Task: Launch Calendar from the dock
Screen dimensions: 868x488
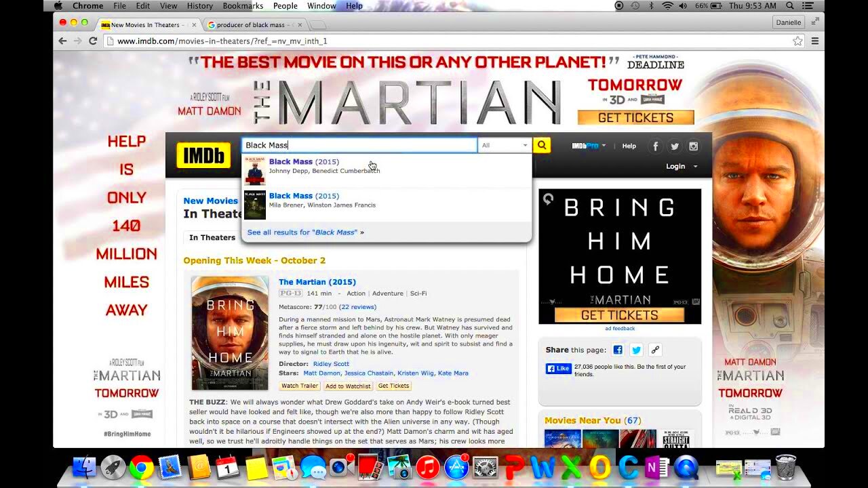Action: pos(228,468)
